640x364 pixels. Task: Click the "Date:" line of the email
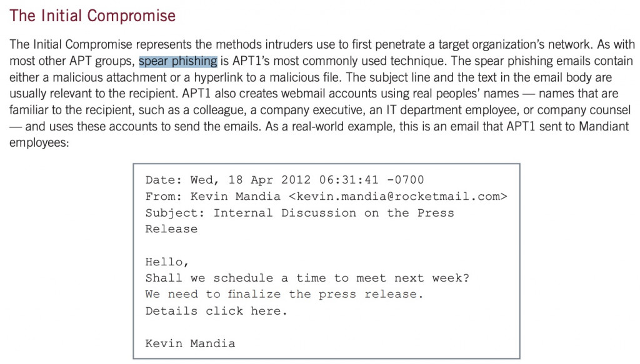pyautogui.click(x=284, y=180)
